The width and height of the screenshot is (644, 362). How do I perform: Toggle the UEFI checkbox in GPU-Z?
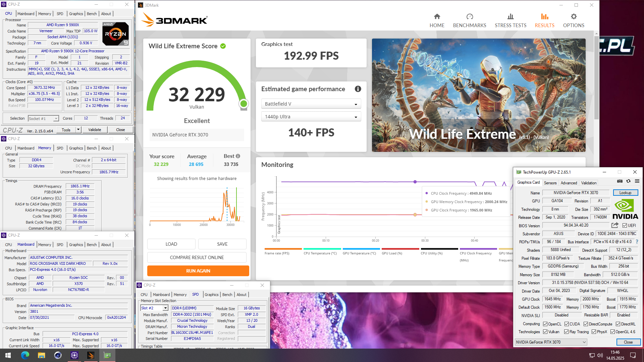point(625,226)
